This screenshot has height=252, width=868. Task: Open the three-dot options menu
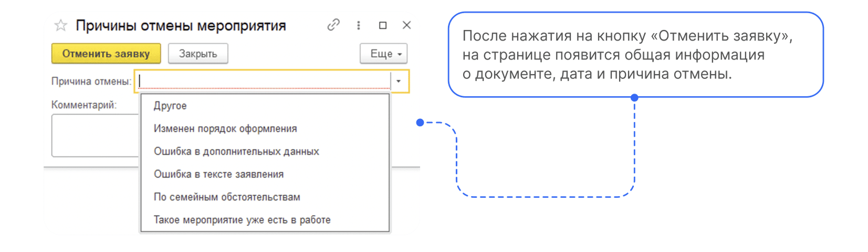coord(359,25)
